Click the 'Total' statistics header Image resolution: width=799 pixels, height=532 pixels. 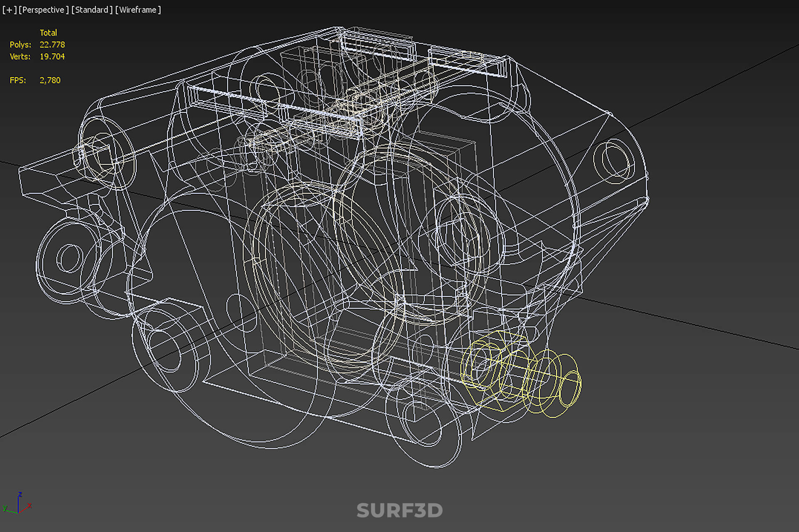(48, 32)
